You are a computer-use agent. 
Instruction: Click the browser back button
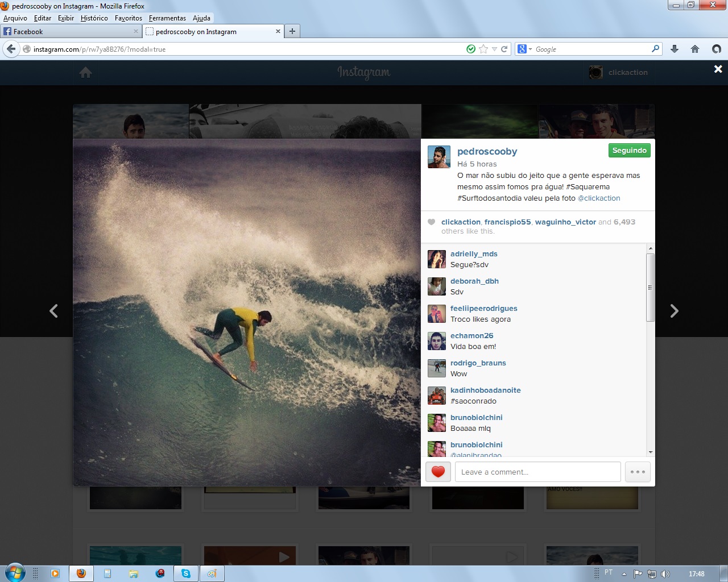click(x=11, y=49)
